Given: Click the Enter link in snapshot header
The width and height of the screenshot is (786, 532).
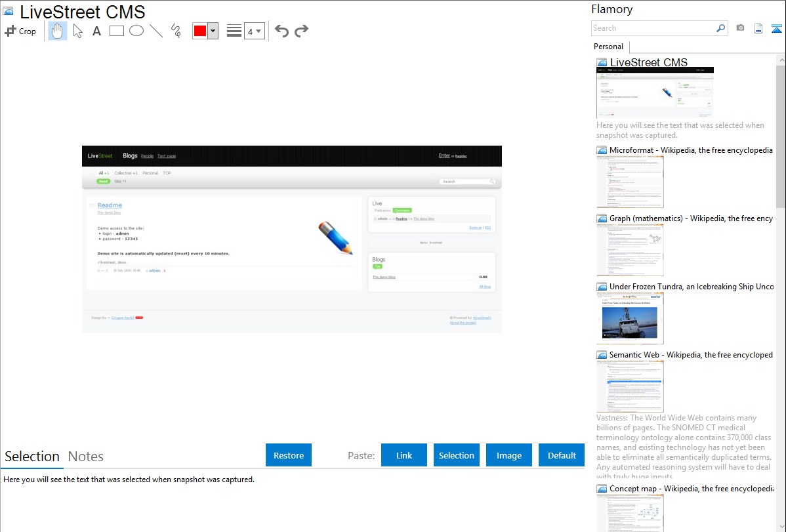Looking at the screenshot, I should [x=444, y=155].
